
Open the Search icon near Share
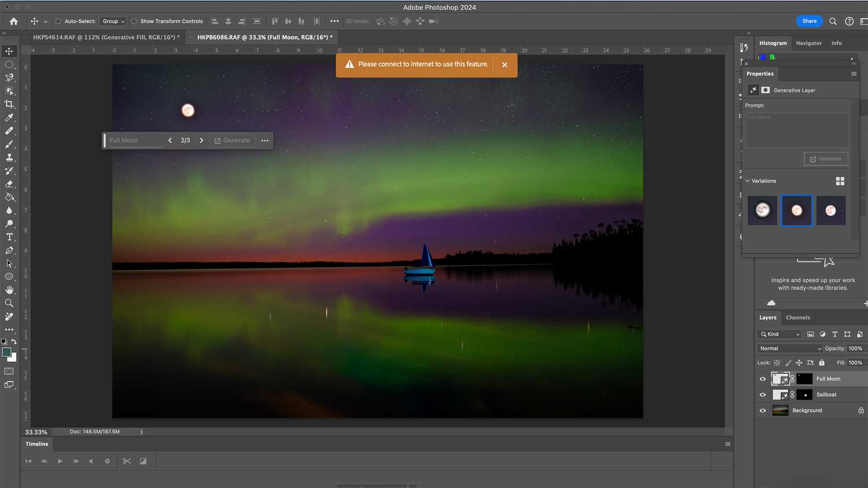pos(833,21)
